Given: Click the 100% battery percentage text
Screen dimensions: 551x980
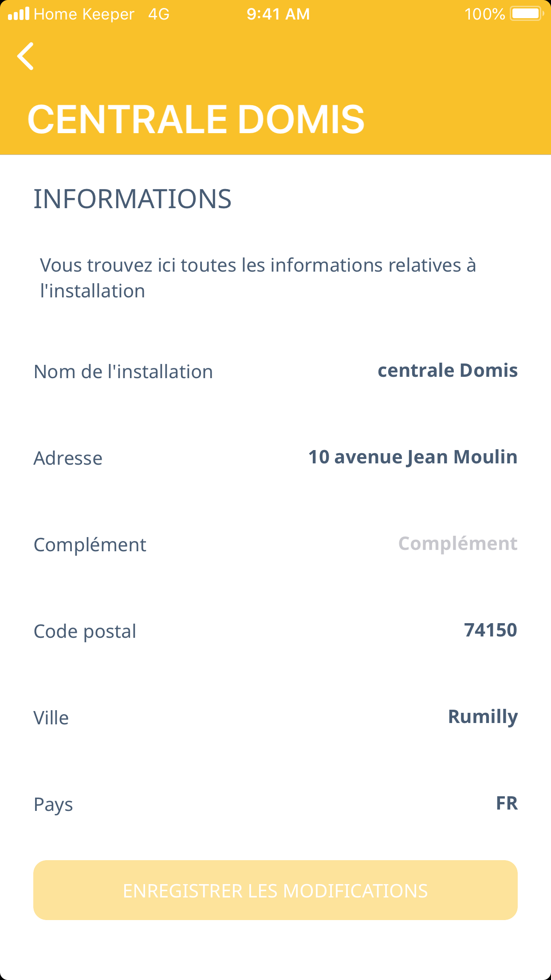Looking at the screenshot, I should (x=484, y=14).
